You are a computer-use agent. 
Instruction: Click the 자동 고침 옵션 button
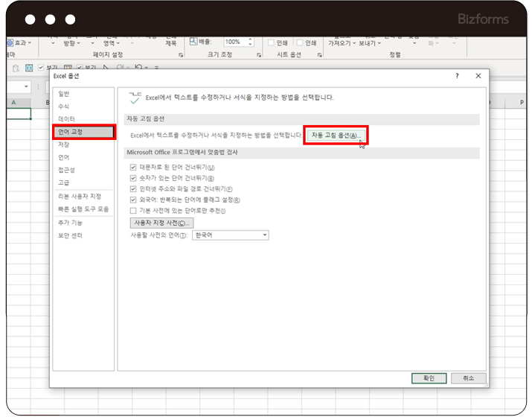tap(336, 136)
